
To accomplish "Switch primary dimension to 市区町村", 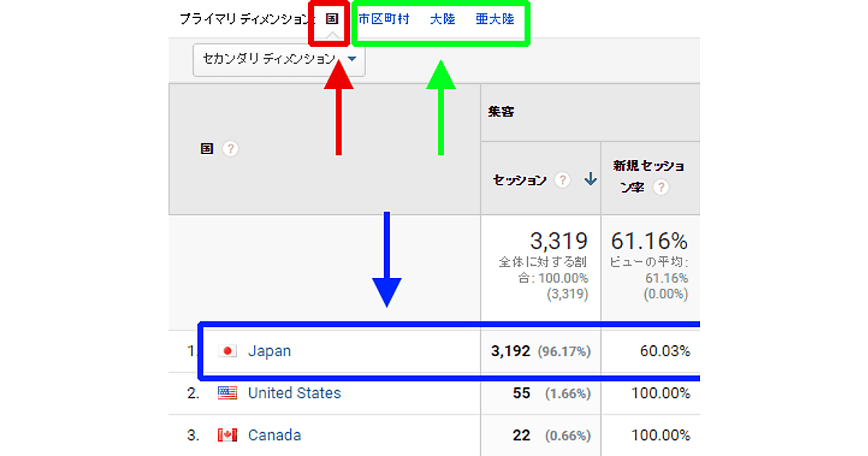I will point(384,20).
